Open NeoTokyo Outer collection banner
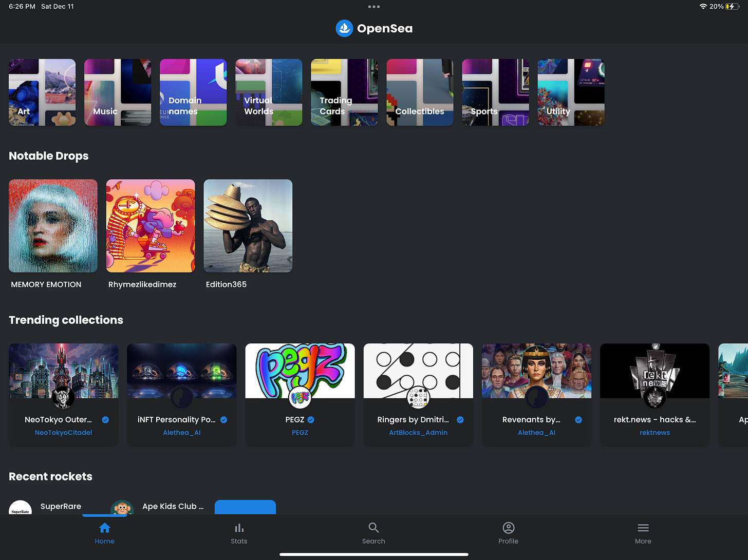Image resolution: width=748 pixels, height=560 pixels. pos(64,371)
